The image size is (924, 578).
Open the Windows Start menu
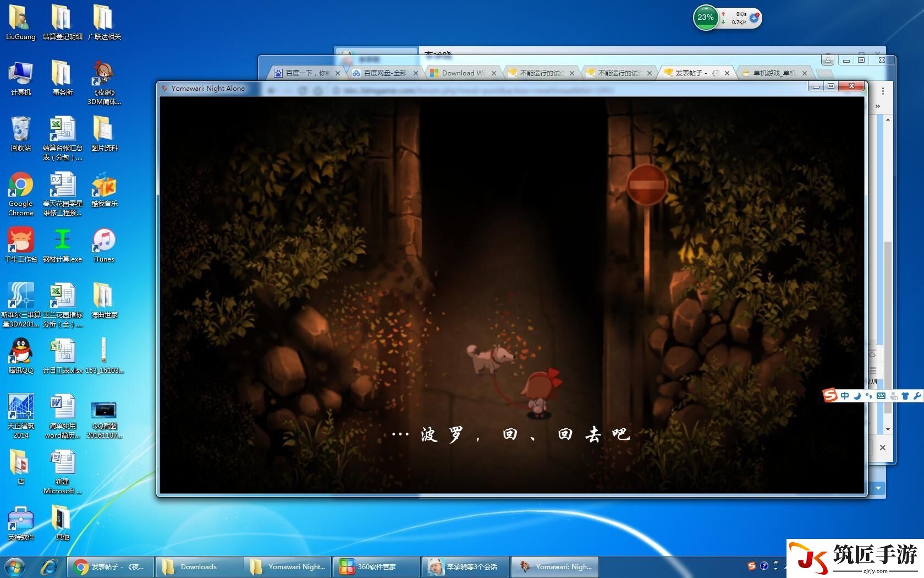(x=15, y=566)
